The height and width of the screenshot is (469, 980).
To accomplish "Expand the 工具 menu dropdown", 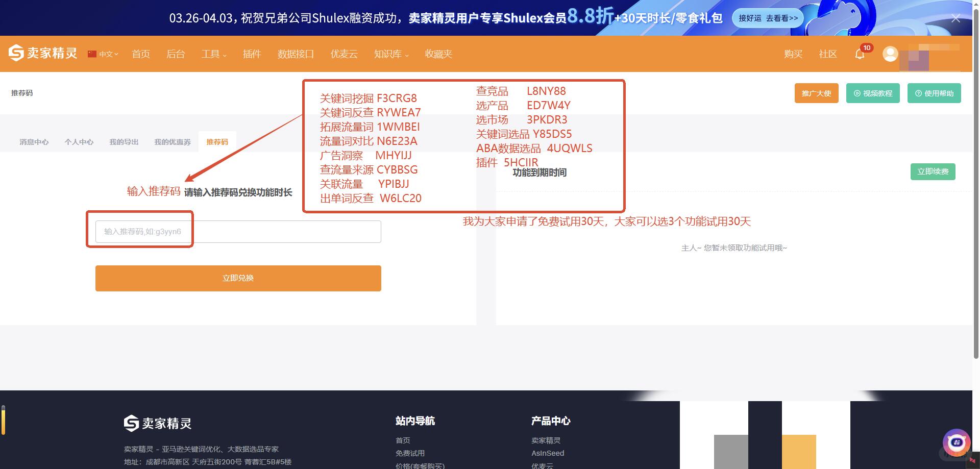I will (x=214, y=54).
